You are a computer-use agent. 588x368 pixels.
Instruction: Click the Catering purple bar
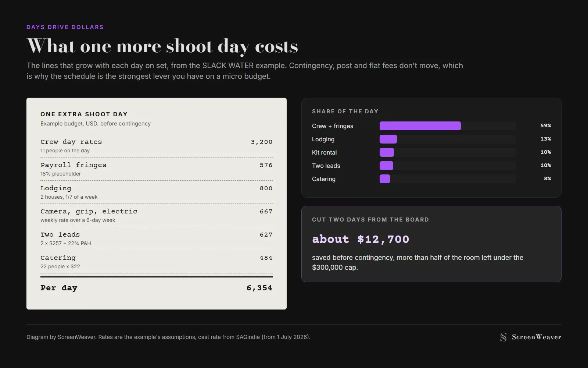click(385, 179)
